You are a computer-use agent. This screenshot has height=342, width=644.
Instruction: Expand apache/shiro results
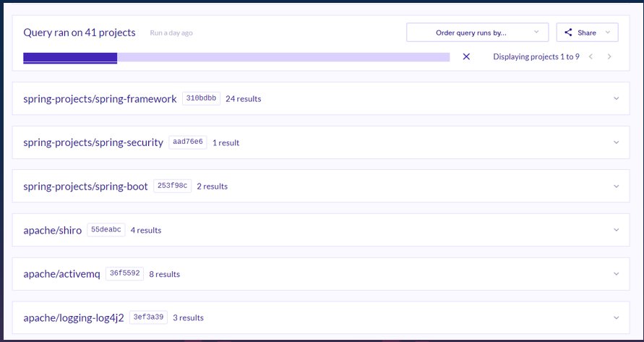(x=616, y=230)
